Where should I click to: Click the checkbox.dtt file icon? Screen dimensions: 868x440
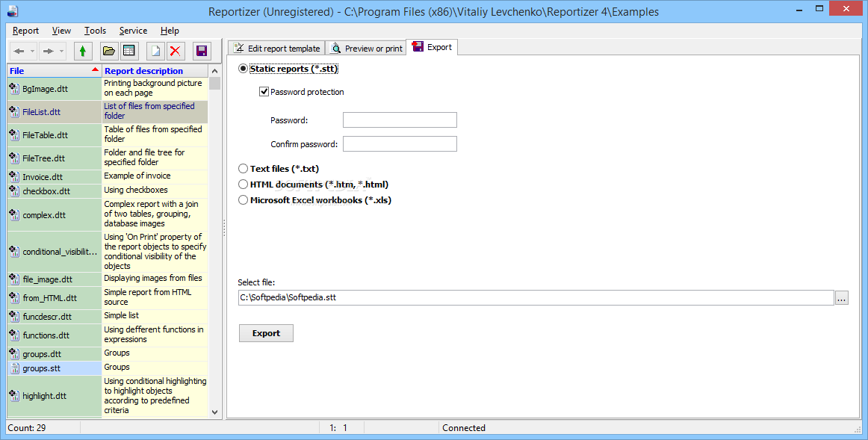point(14,191)
